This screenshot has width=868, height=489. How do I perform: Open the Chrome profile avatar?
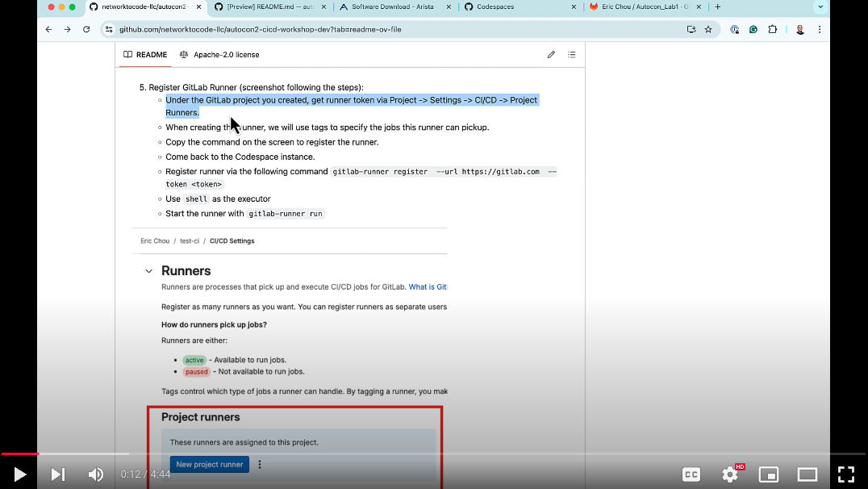coord(800,29)
